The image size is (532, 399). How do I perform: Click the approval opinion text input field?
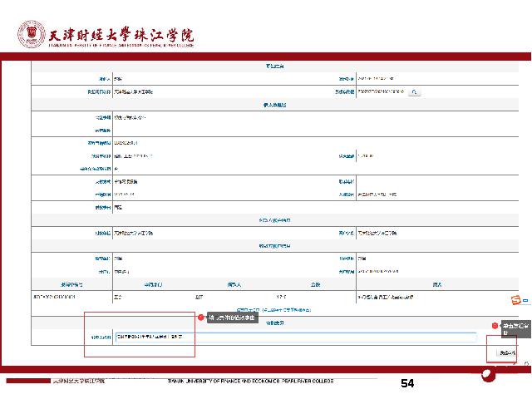coord(296,337)
